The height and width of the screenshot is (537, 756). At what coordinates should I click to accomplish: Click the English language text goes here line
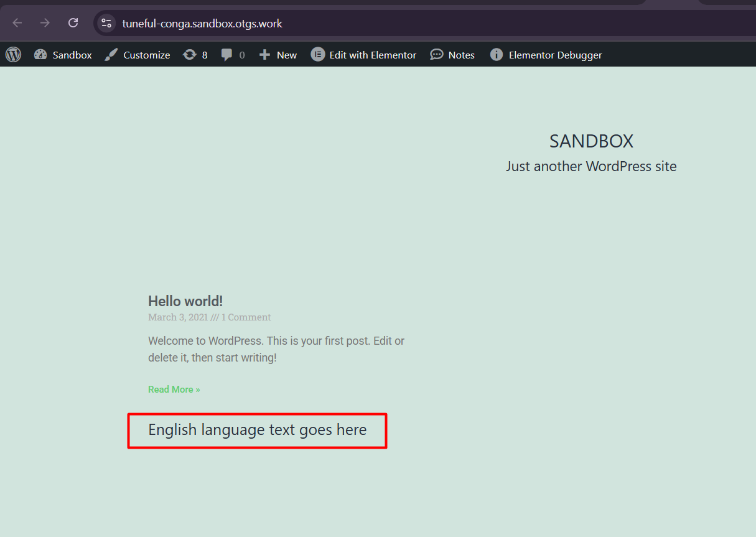(258, 430)
